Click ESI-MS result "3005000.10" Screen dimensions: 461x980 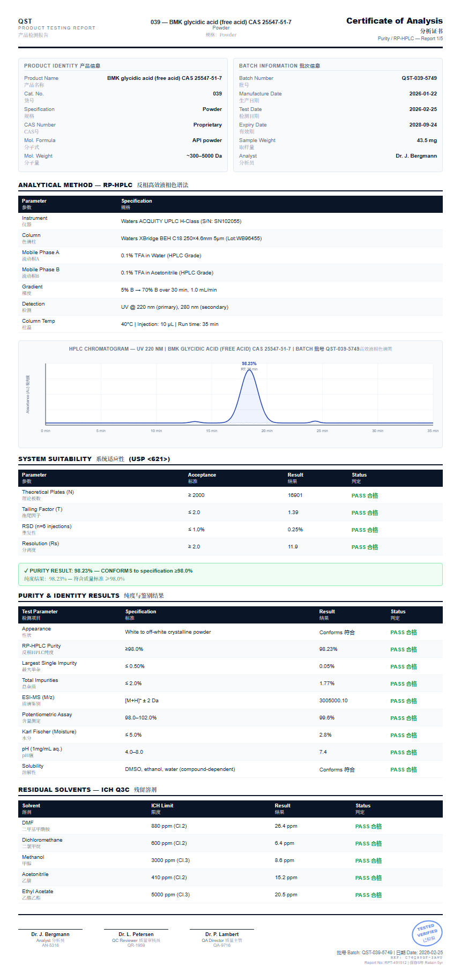click(x=333, y=701)
